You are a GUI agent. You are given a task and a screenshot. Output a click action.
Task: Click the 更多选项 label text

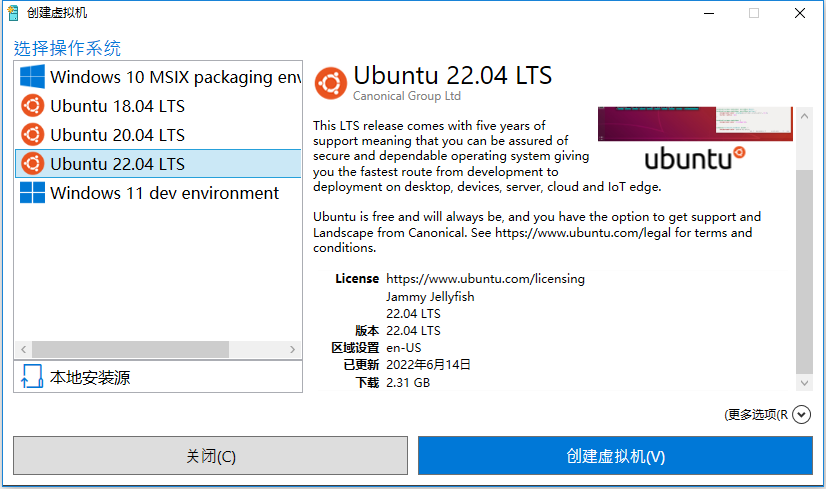[x=757, y=414]
